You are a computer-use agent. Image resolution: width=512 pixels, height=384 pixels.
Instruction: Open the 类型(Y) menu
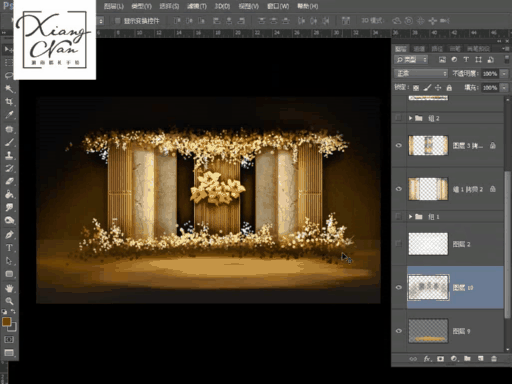pyautogui.click(x=141, y=6)
